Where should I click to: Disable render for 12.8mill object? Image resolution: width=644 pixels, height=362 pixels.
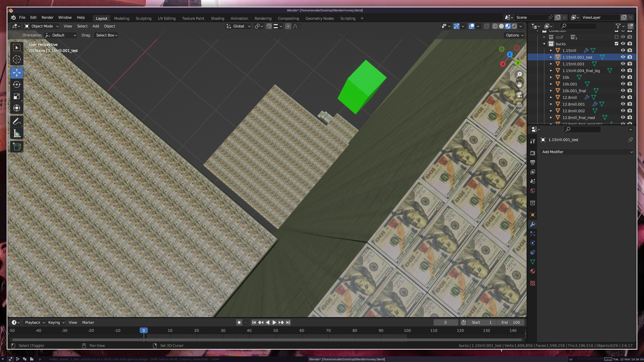point(630,97)
